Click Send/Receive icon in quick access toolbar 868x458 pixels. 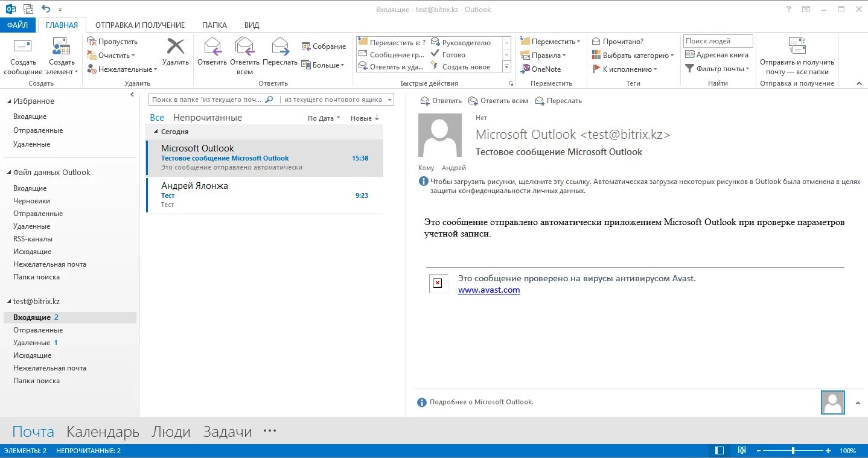tap(28, 9)
